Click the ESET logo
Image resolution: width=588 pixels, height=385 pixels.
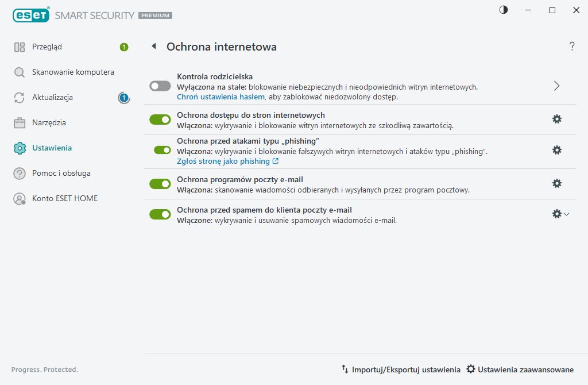click(30, 16)
